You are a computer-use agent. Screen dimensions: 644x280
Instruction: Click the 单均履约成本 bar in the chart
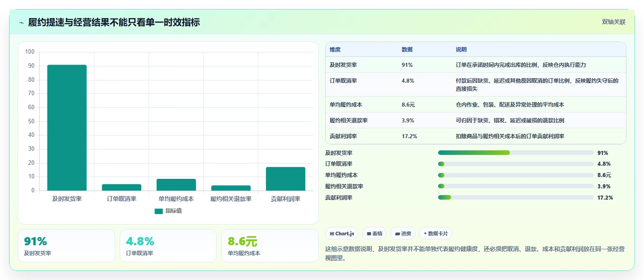pos(176,185)
